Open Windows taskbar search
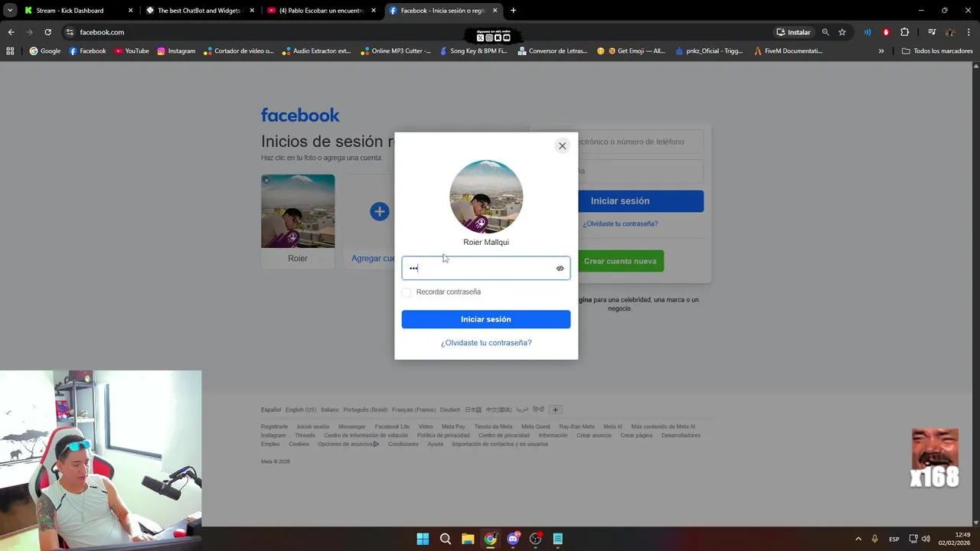Image resolution: width=980 pixels, height=551 pixels. click(446, 539)
